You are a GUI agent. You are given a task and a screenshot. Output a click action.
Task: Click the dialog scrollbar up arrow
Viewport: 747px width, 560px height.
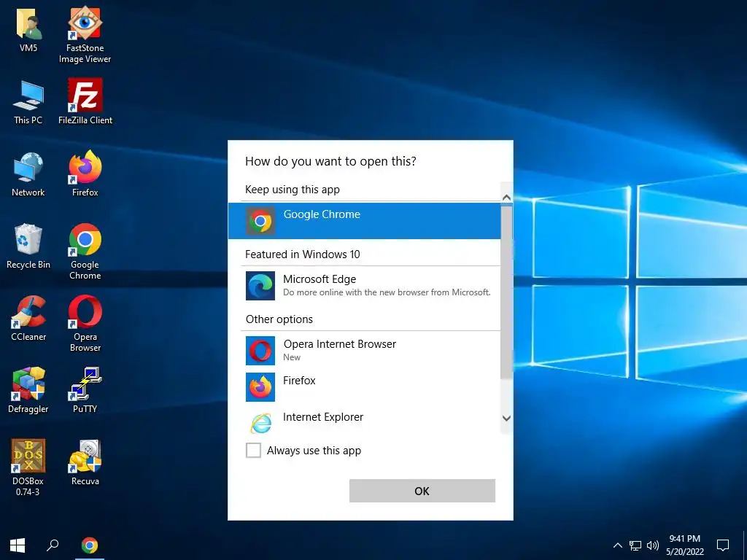pos(506,197)
